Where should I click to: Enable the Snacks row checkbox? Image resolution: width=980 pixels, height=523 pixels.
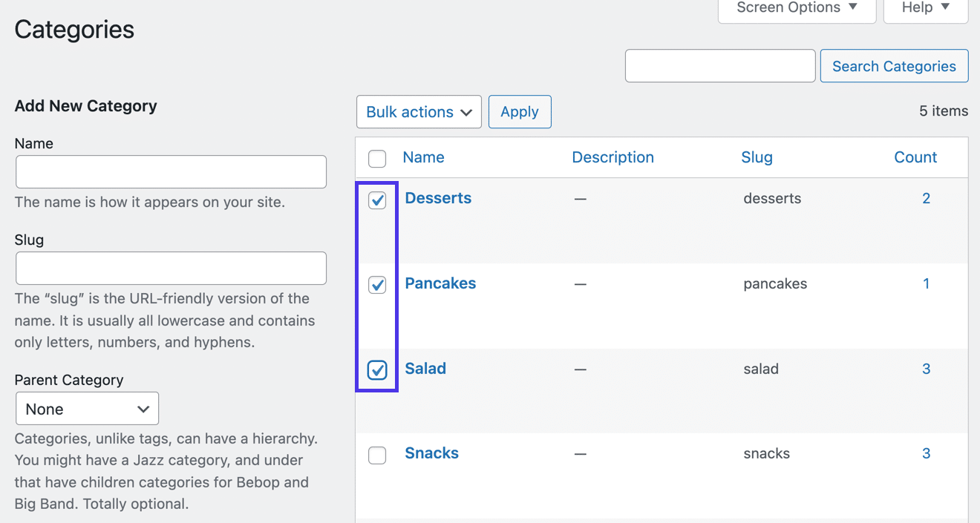point(376,455)
